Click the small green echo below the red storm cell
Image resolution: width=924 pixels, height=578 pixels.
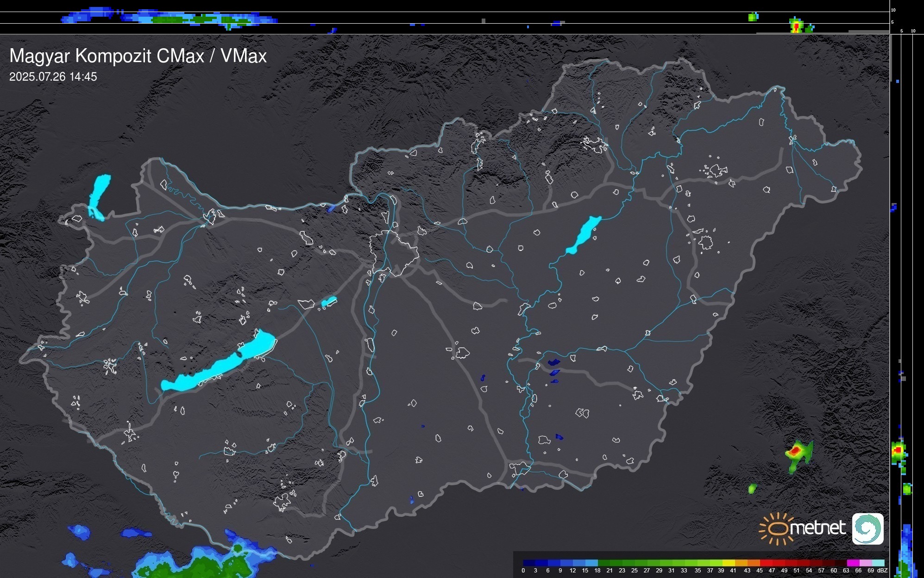click(752, 489)
